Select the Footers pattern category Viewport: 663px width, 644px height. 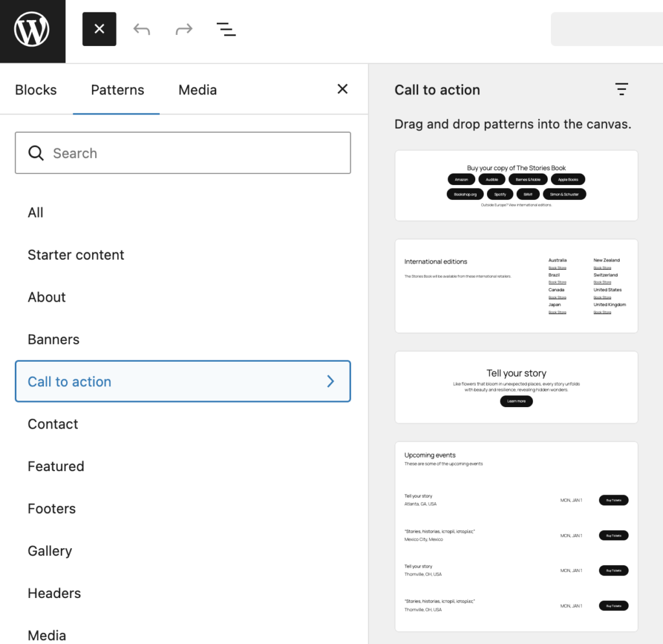click(52, 509)
